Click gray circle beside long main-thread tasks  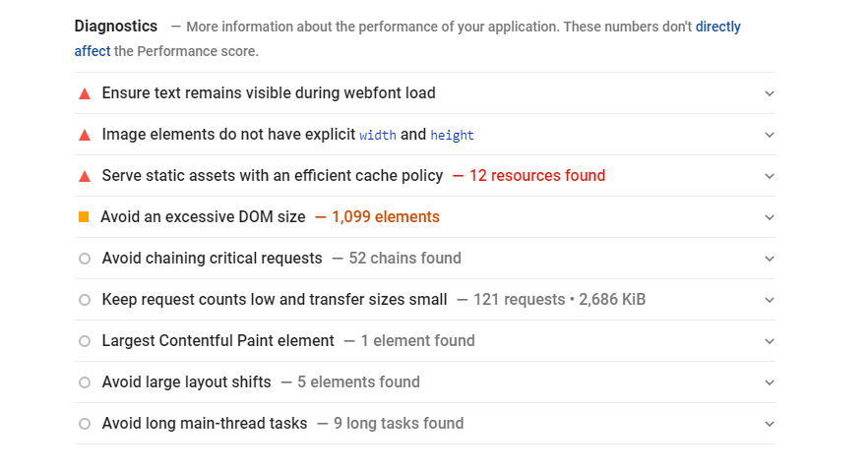coord(85,424)
